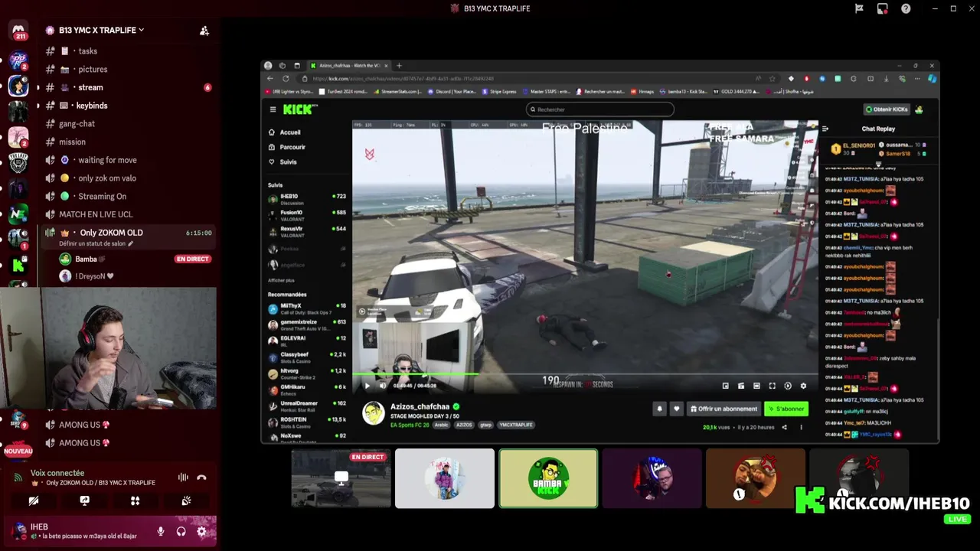Share your screen in Discord
The image size is (980, 551).
(x=84, y=500)
